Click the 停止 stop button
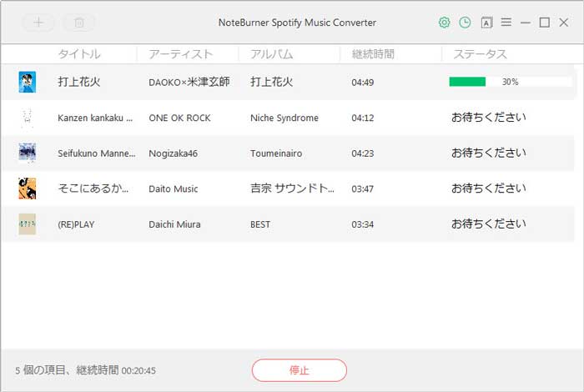 (x=299, y=370)
